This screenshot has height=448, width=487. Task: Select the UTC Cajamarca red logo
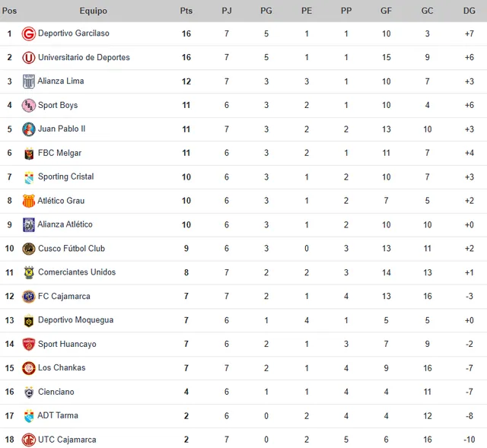(x=29, y=440)
